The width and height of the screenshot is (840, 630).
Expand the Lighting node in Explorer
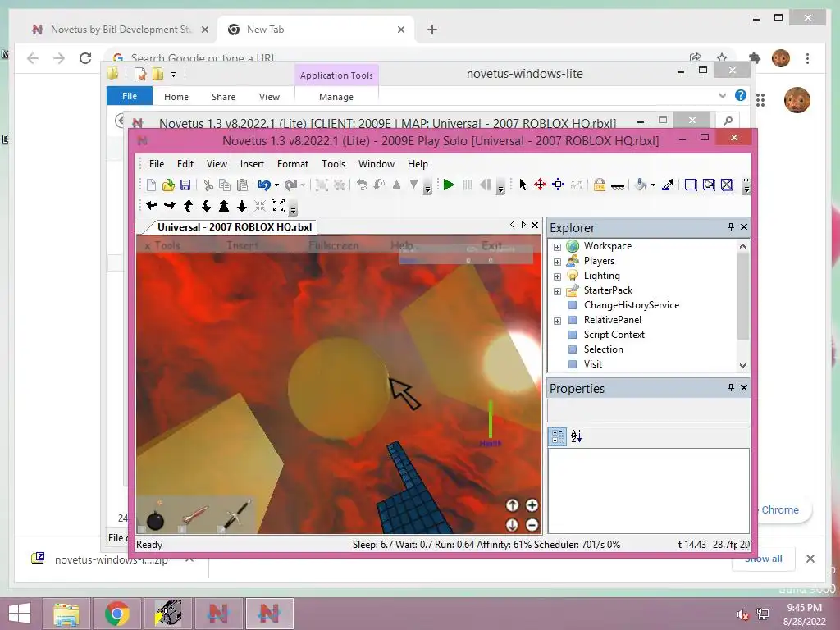point(557,276)
